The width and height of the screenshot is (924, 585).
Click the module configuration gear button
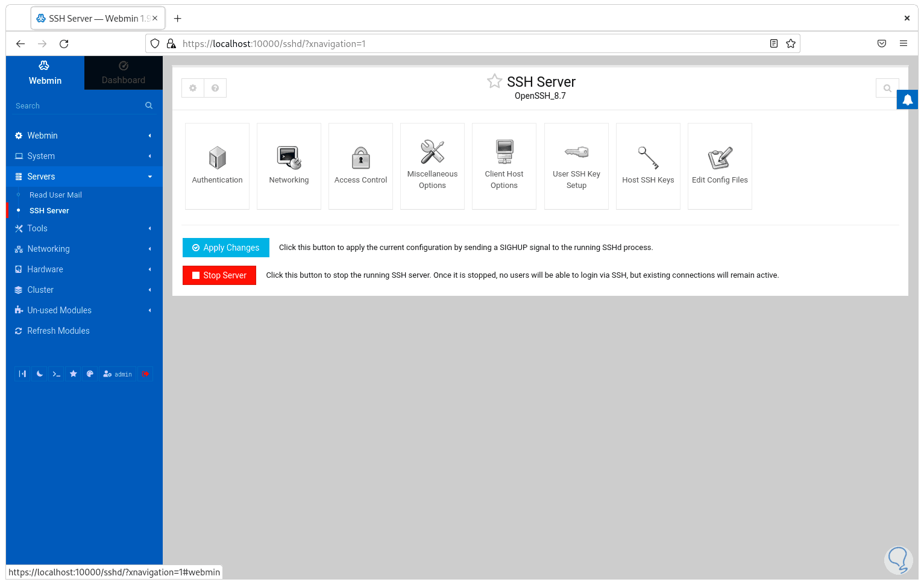193,88
